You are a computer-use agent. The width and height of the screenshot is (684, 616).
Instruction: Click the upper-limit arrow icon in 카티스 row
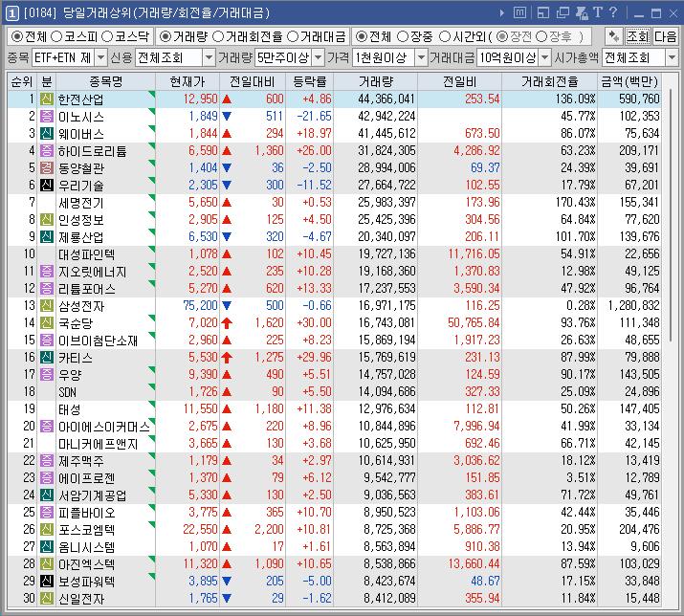tap(227, 358)
